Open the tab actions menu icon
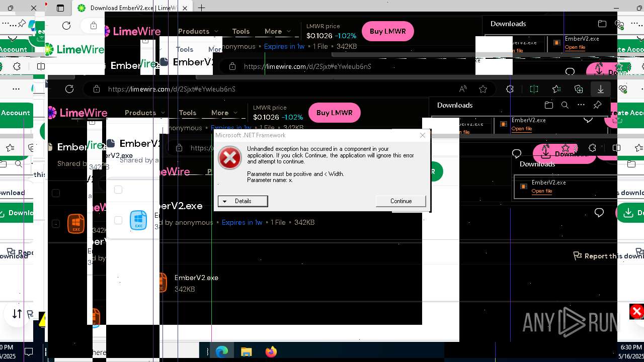The width and height of the screenshot is (644, 362). pos(60,8)
